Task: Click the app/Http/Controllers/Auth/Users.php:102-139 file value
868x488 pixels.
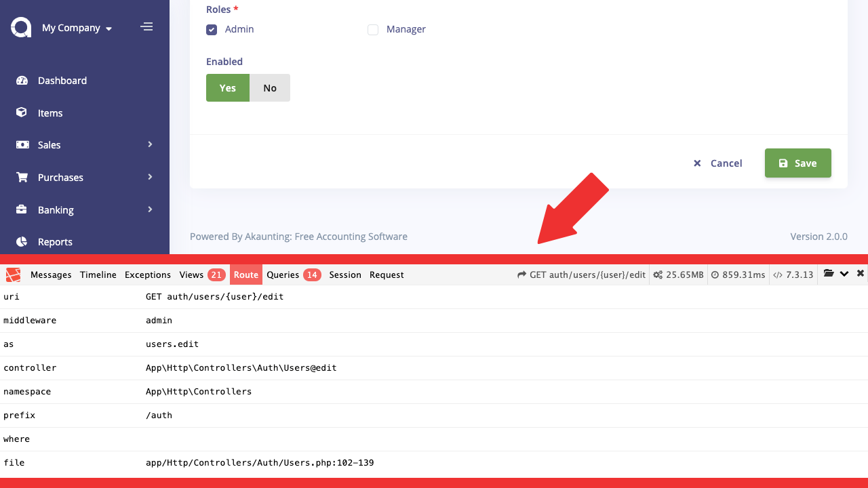Action: [260, 463]
